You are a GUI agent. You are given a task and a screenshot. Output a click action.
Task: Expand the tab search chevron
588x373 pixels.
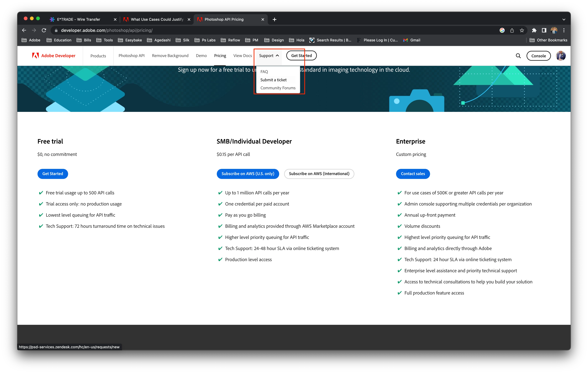pyautogui.click(x=564, y=19)
